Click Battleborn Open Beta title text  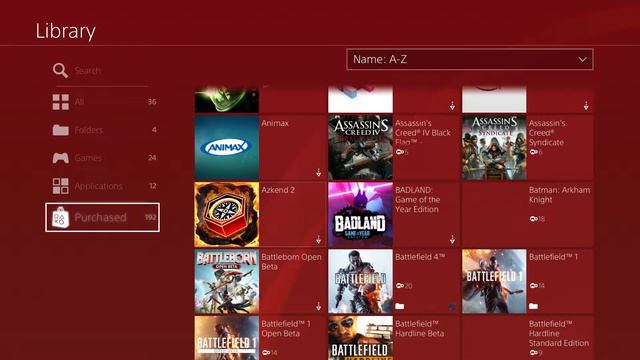(291, 262)
